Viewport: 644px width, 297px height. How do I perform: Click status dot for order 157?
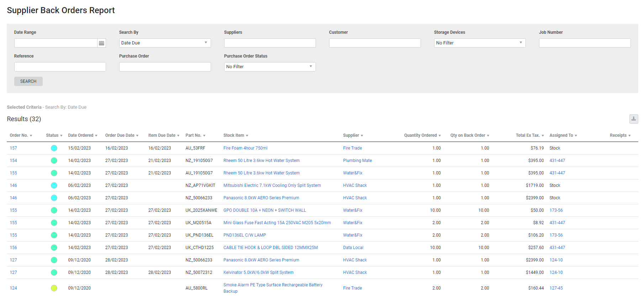[54, 148]
